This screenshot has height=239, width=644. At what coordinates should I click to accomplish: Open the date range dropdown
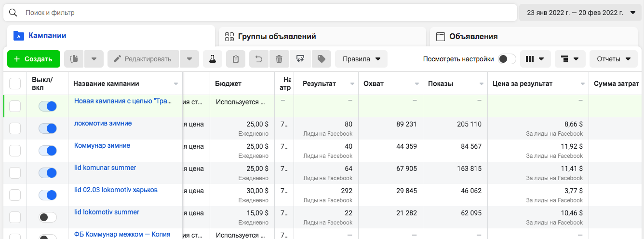[581, 13]
